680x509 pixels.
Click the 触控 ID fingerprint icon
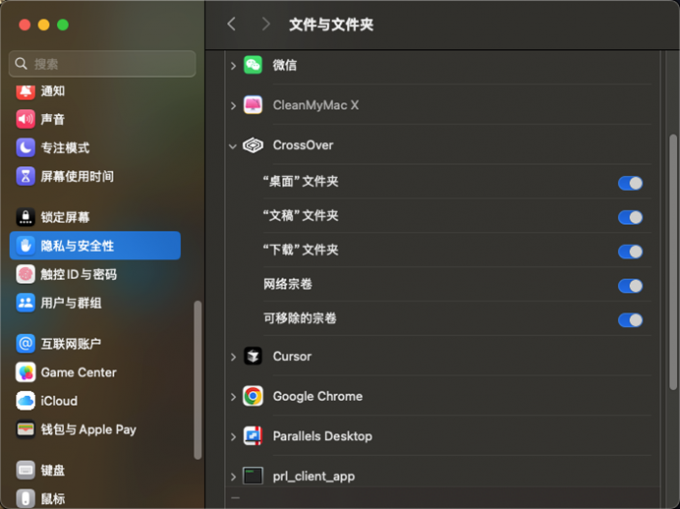26,274
